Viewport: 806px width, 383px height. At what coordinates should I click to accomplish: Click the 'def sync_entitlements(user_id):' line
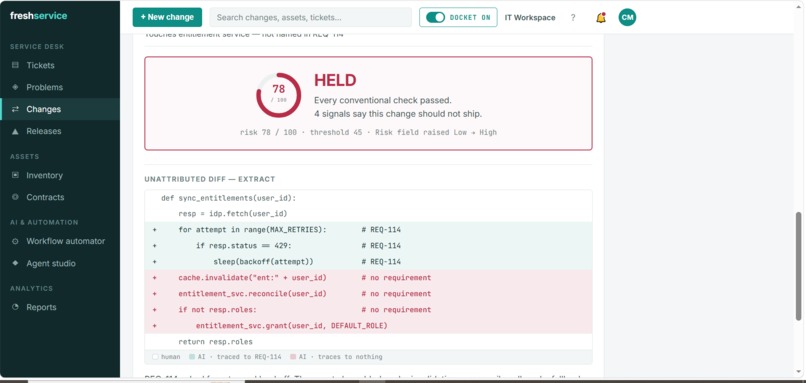[x=368, y=198]
